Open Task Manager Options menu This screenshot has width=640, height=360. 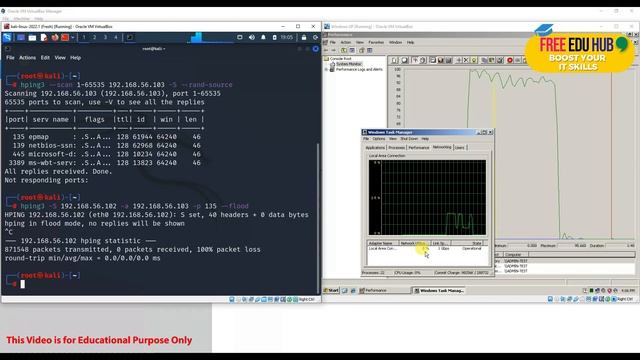tap(379, 139)
